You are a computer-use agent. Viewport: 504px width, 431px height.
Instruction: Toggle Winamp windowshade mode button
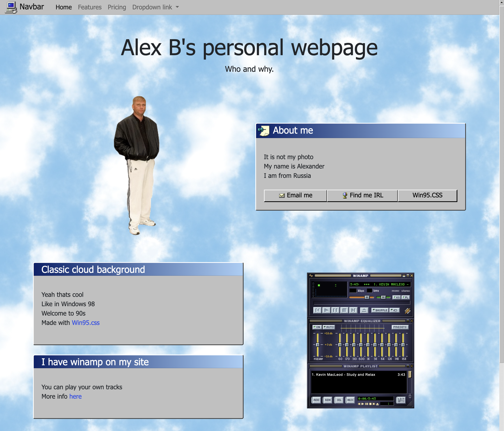(x=408, y=276)
